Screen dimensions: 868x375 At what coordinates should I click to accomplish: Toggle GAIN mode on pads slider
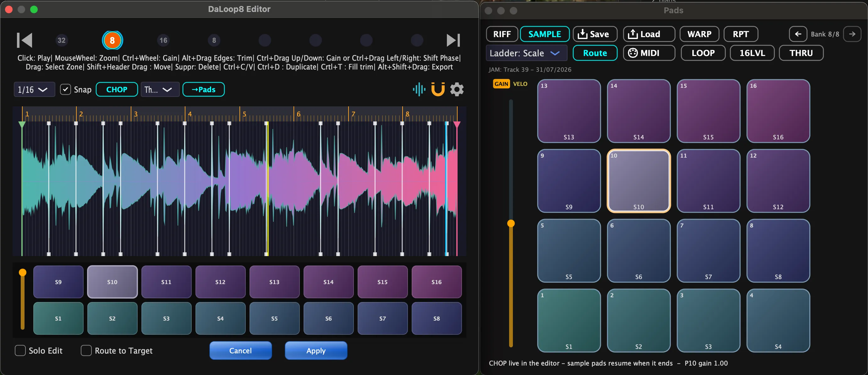pyautogui.click(x=501, y=84)
